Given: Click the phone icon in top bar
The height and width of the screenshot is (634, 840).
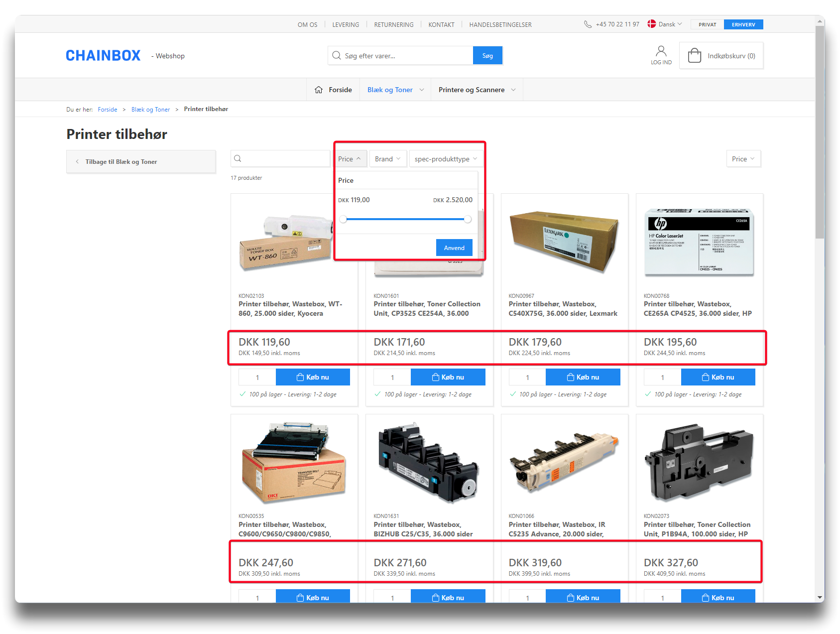Looking at the screenshot, I should 588,24.
